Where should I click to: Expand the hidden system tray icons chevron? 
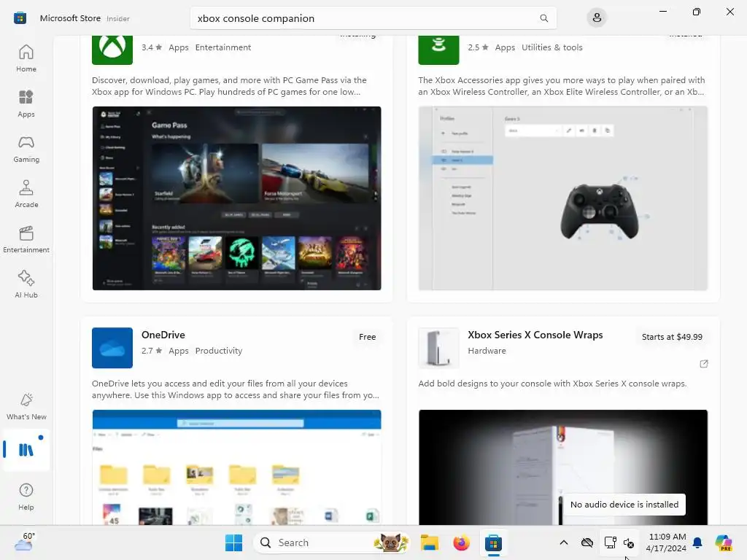(x=564, y=542)
